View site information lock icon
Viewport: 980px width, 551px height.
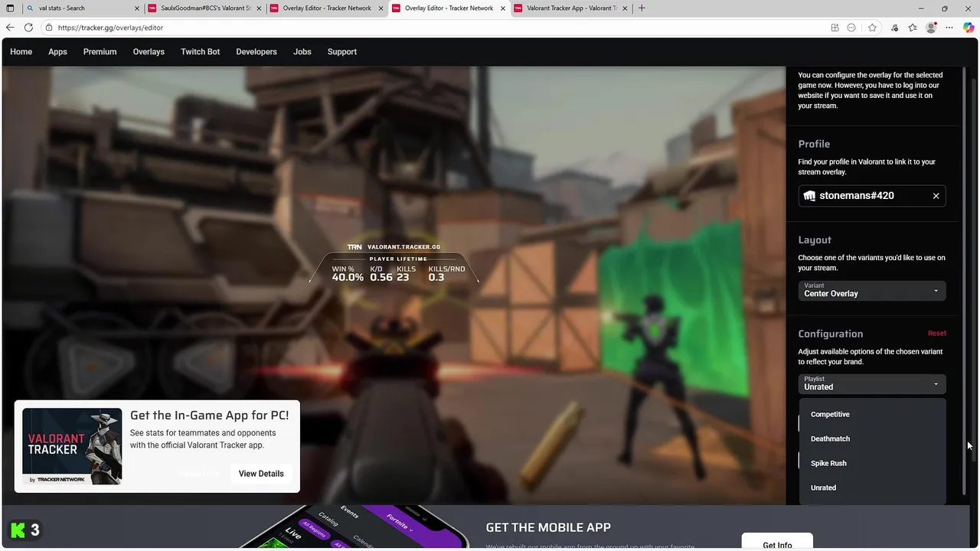[x=49, y=28]
